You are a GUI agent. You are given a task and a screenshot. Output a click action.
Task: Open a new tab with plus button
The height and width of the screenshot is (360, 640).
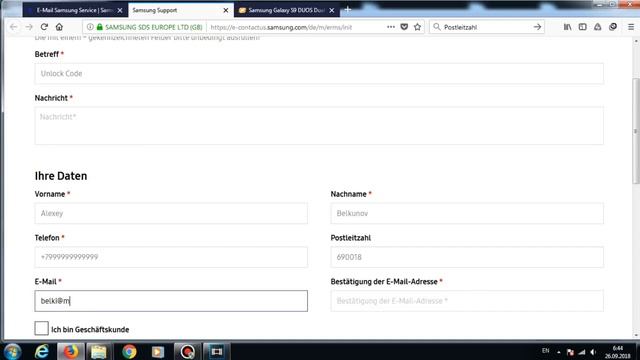(x=348, y=9)
